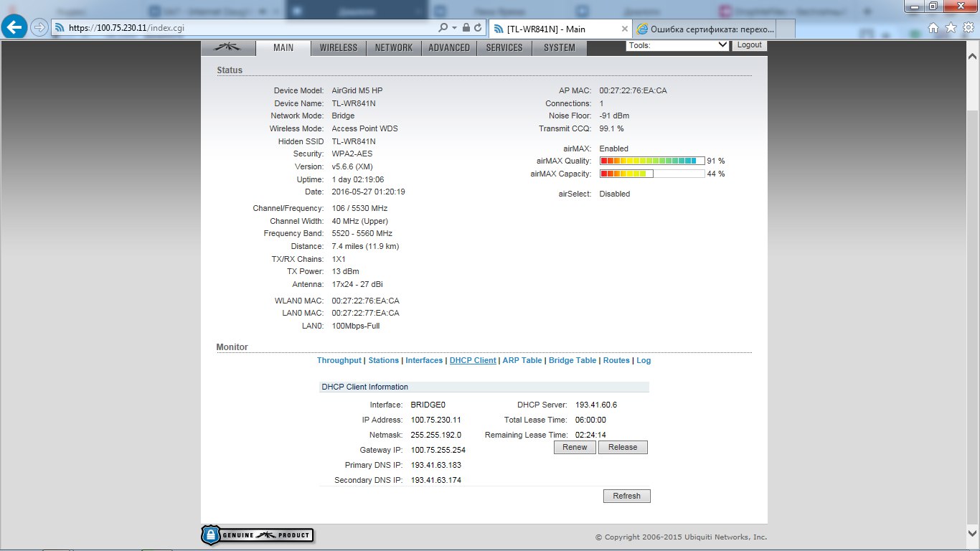
Task: Switch to the Ошибка сертификата browser tab
Action: pyautogui.click(x=705, y=29)
